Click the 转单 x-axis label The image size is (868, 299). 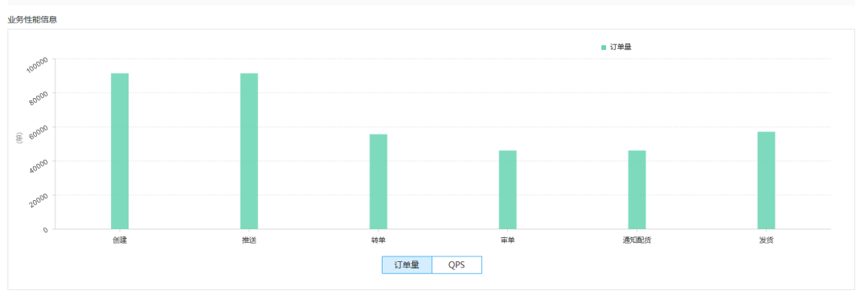tap(379, 241)
